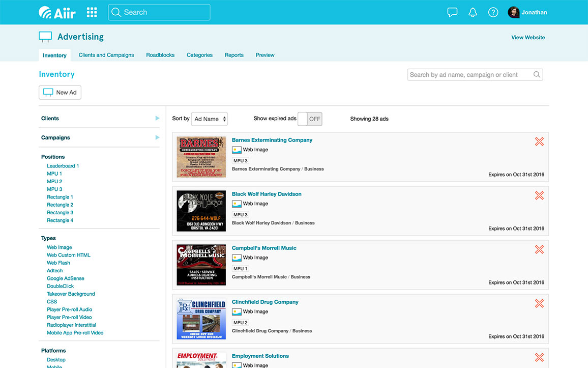Filter by MPU 3 position in sidebar
This screenshot has width=588, height=368.
tap(54, 189)
